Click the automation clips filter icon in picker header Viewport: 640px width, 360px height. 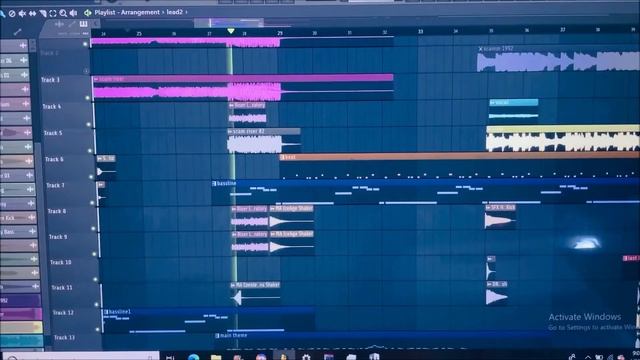[72, 24]
